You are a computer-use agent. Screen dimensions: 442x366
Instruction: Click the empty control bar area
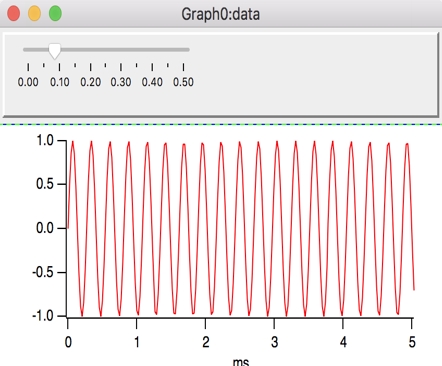[313, 75]
